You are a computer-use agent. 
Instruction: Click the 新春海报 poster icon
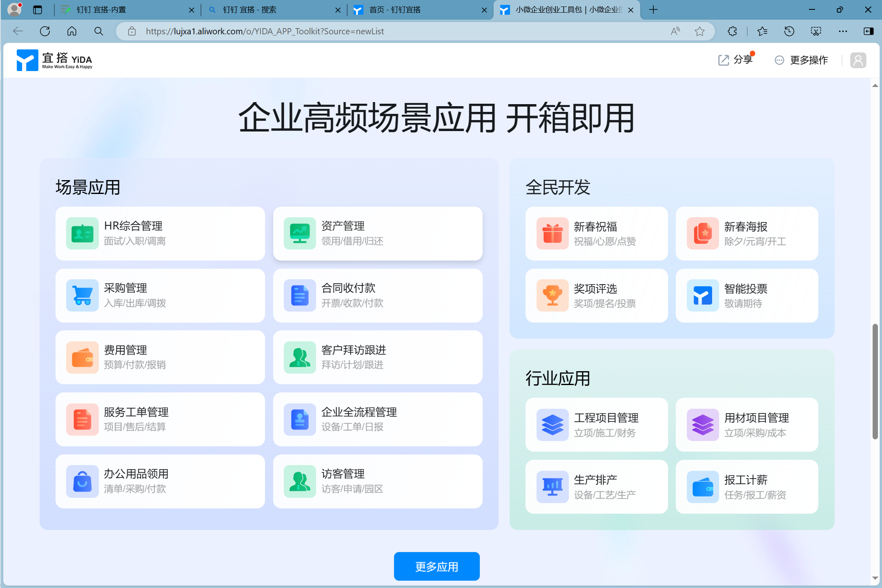(x=703, y=233)
